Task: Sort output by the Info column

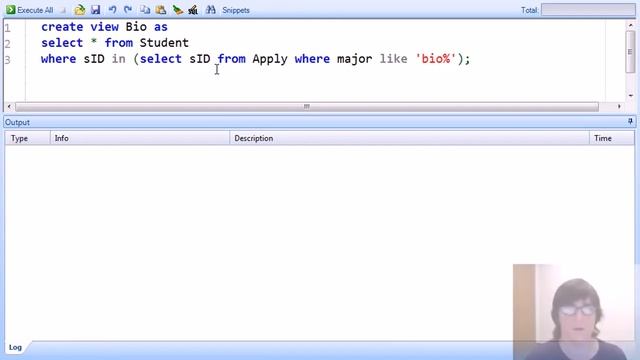Action: (140, 138)
